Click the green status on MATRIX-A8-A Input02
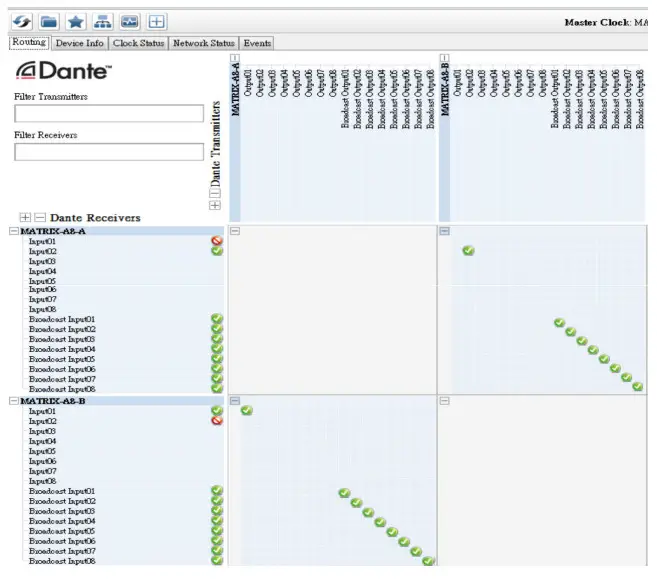 (x=217, y=251)
